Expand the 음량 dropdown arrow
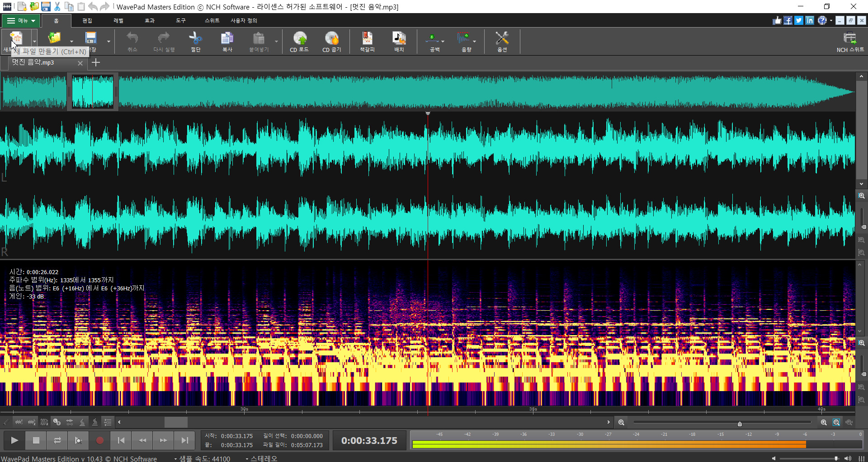Image resolution: width=868 pixels, height=462 pixels. tap(474, 42)
